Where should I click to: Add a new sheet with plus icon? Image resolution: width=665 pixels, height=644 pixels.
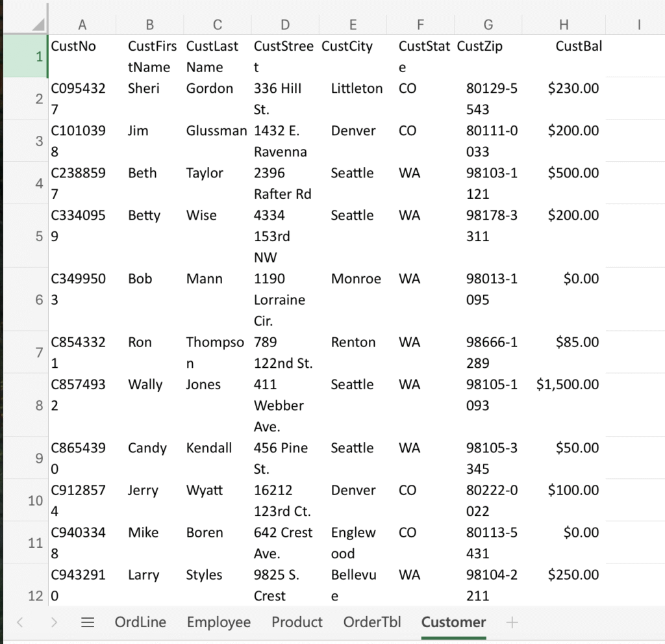pos(512,623)
